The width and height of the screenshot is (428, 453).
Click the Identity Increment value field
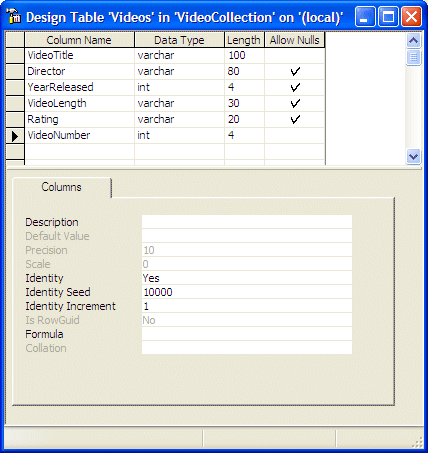(x=247, y=306)
